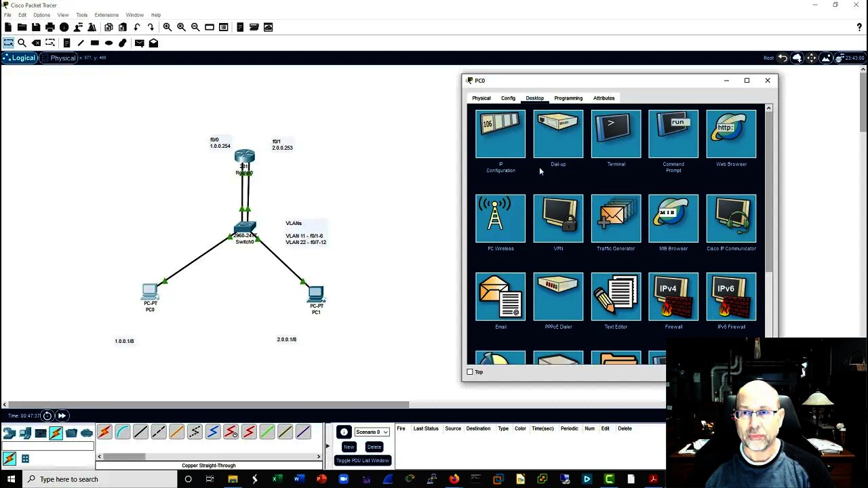
Task: Switch to Logical workspace view
Action: [x=18, y=58]
